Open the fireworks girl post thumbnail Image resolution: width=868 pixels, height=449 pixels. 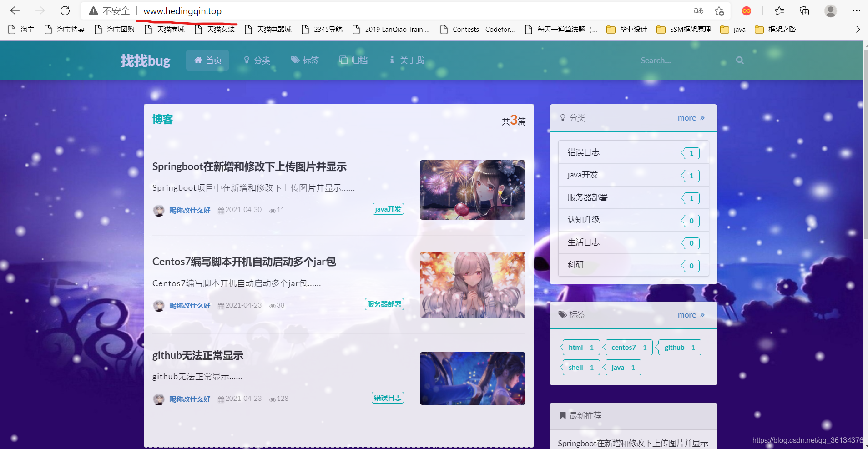pos(472,190)
